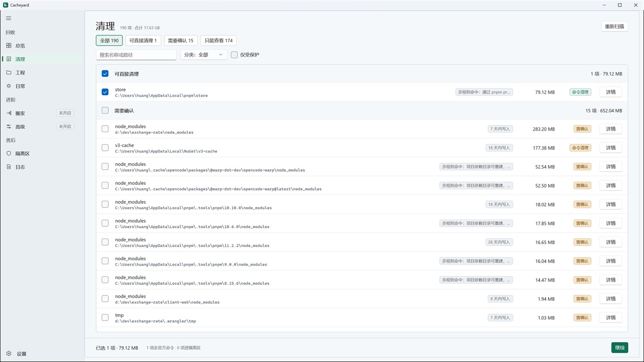
Task: Click the 28 天内写入 tag
Action: point(499,242)
